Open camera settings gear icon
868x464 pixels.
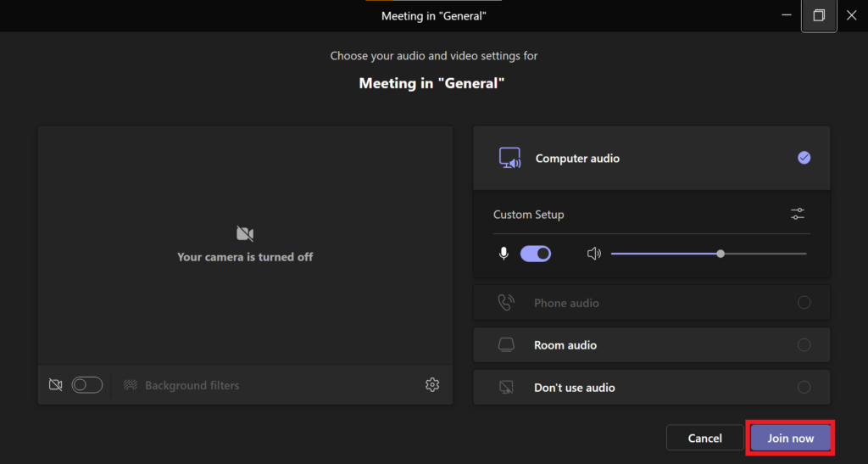click(432, 384)
